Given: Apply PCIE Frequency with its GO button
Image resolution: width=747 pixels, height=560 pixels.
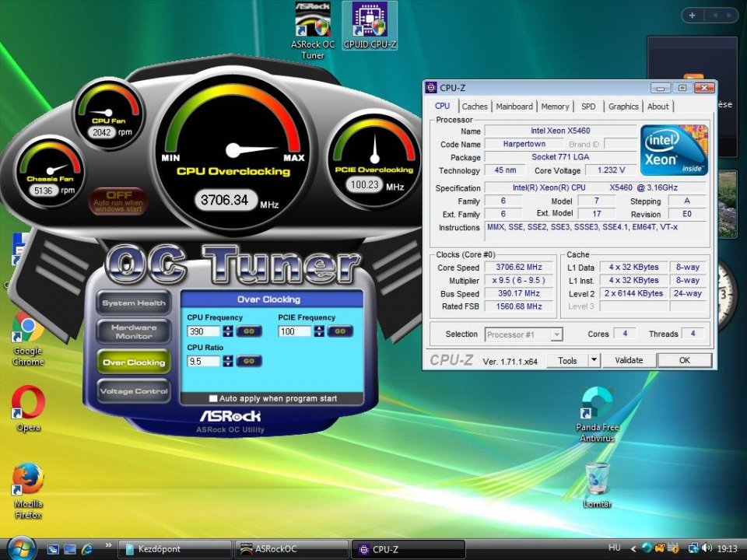Looking at the screenshot, I should click(340, 331).
